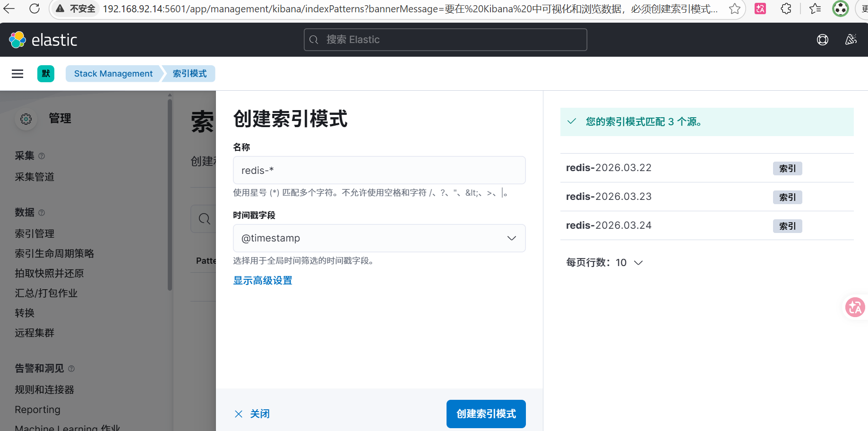Open 索引管理 in sidebar
Viewport: 868px width, 431px height.
pyautogui.click(x=34, y=233)
